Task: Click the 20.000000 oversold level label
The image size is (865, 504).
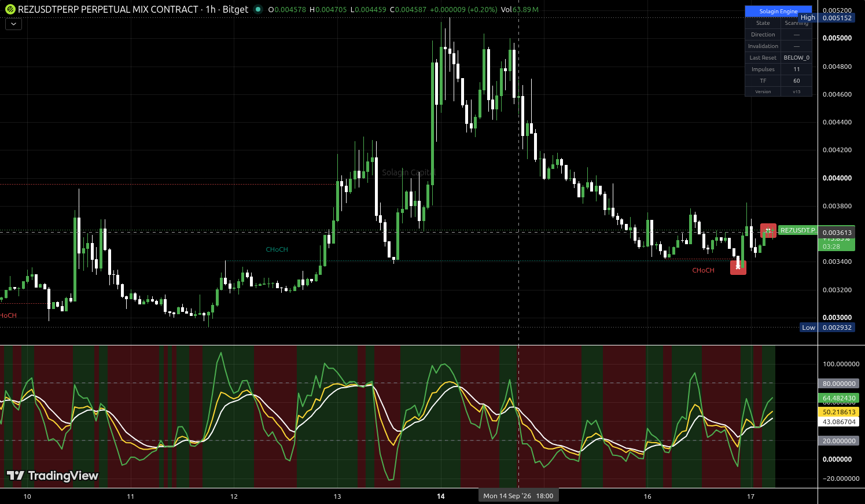Action: point(838,441)
